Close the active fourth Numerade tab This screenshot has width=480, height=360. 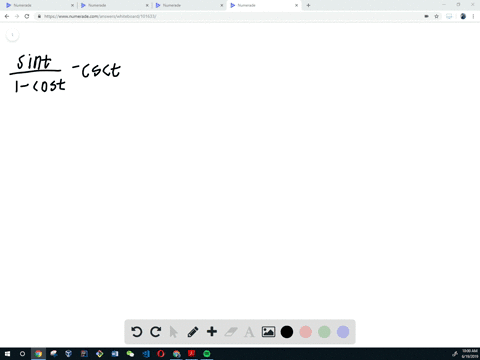point(296,5)
